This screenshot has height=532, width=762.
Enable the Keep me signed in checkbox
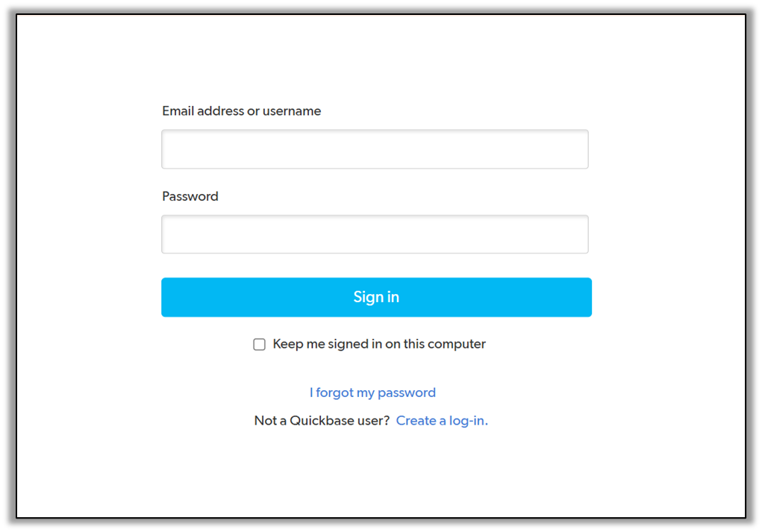coord(260,345)
